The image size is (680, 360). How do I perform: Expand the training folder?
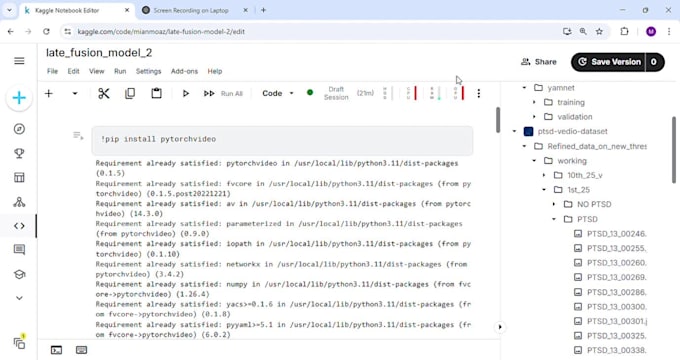point(534,102)
